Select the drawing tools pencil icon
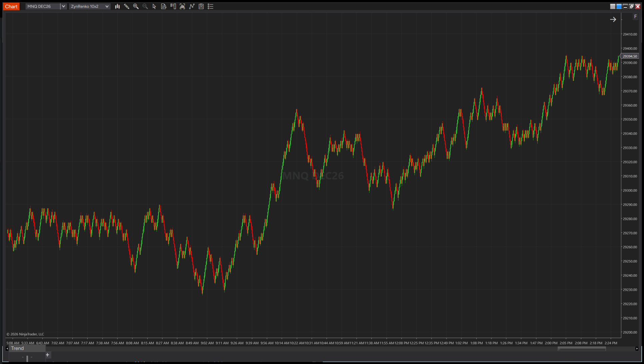644x364 pixels. [x=127, y=6]
